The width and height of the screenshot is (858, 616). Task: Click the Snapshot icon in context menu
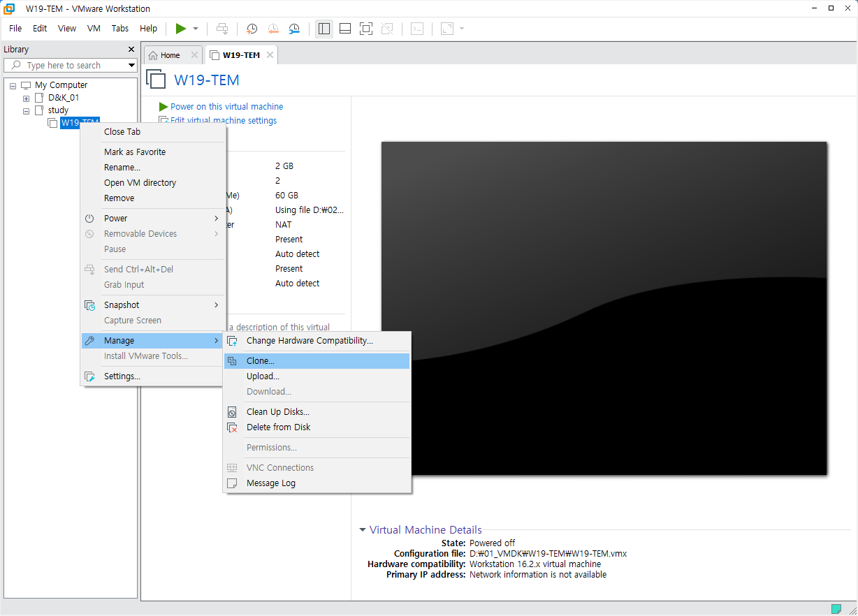tap(89, 305)
